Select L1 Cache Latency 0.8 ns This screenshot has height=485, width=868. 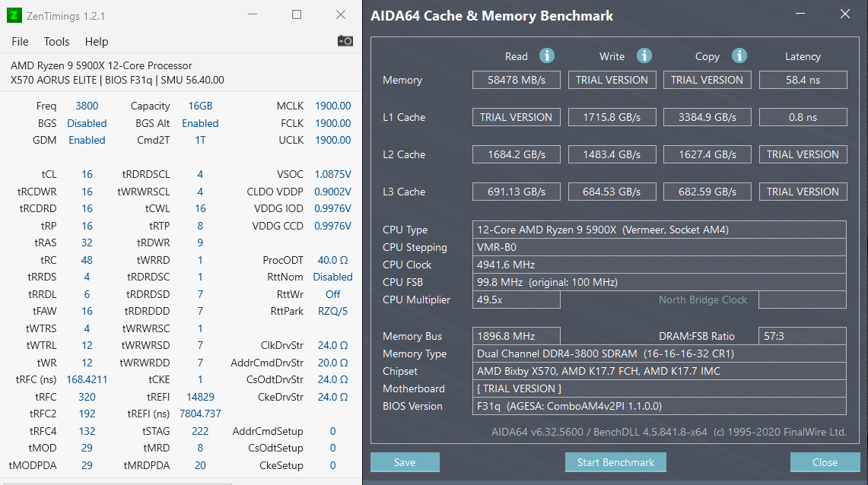click(803, 117)
